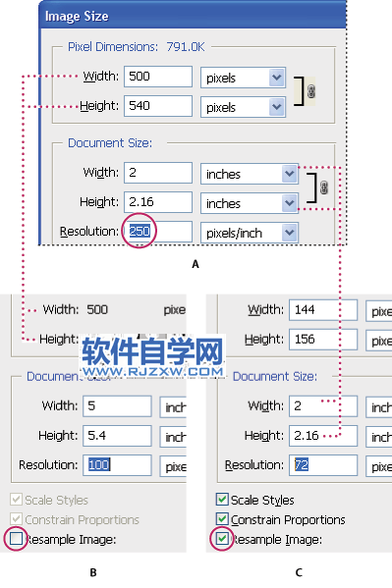The image size is (392, 588).
Task: Open document Width units dropdown in panel B
Action: point(173,406)
